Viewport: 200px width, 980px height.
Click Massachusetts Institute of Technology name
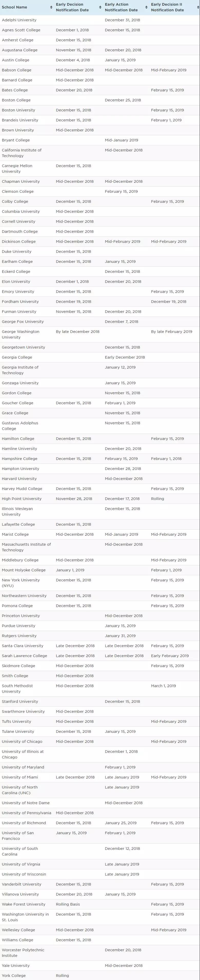click(26, 547)
